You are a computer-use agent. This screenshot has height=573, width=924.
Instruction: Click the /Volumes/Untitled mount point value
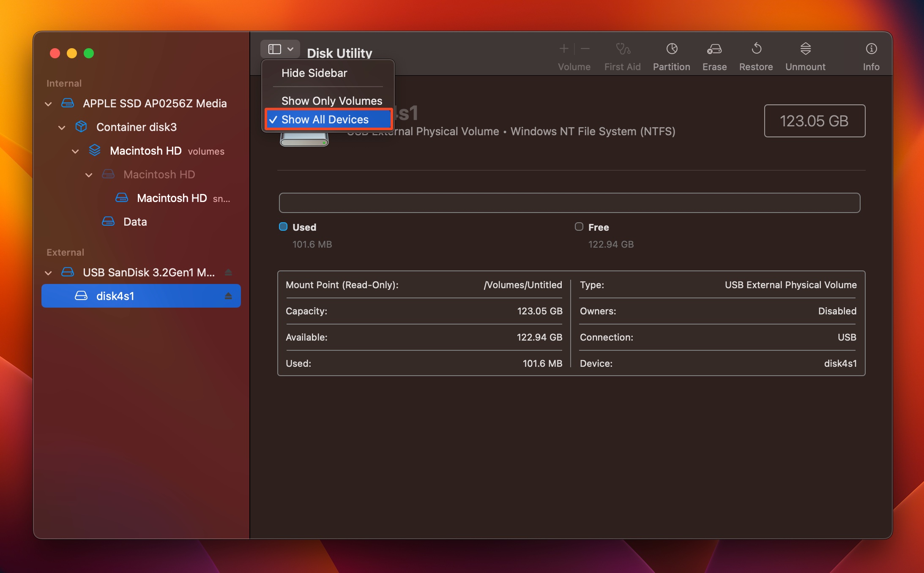[523, 285]
